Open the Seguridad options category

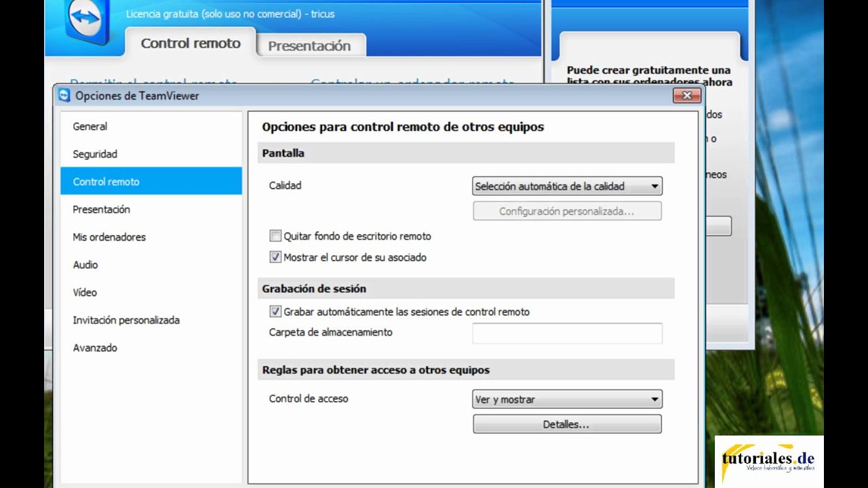coord(151,154)
